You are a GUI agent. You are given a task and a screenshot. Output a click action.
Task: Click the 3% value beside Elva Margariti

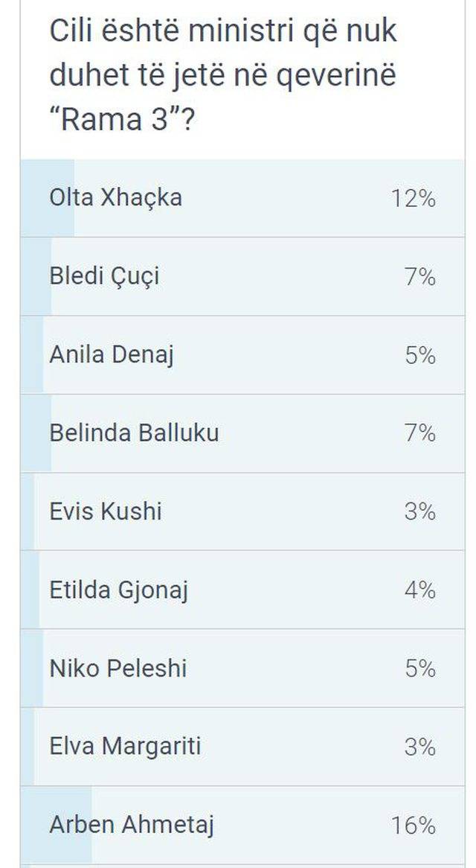click(x=420, y=747)
